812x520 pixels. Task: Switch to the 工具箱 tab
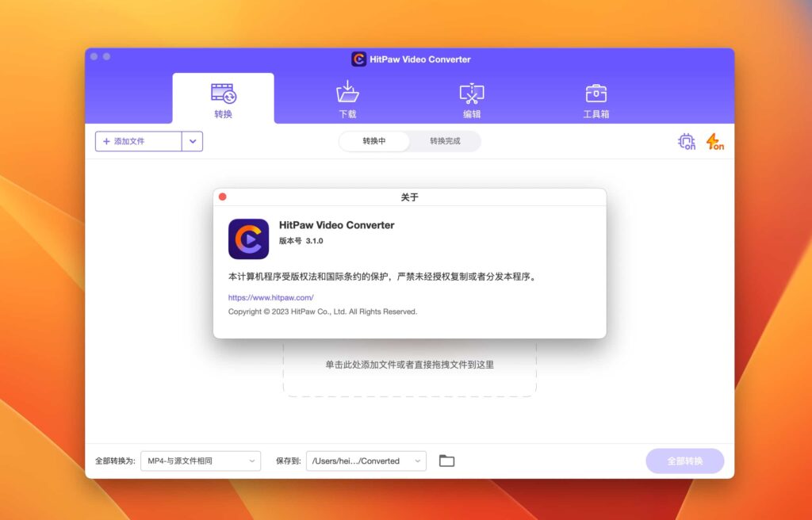point(596,98)
